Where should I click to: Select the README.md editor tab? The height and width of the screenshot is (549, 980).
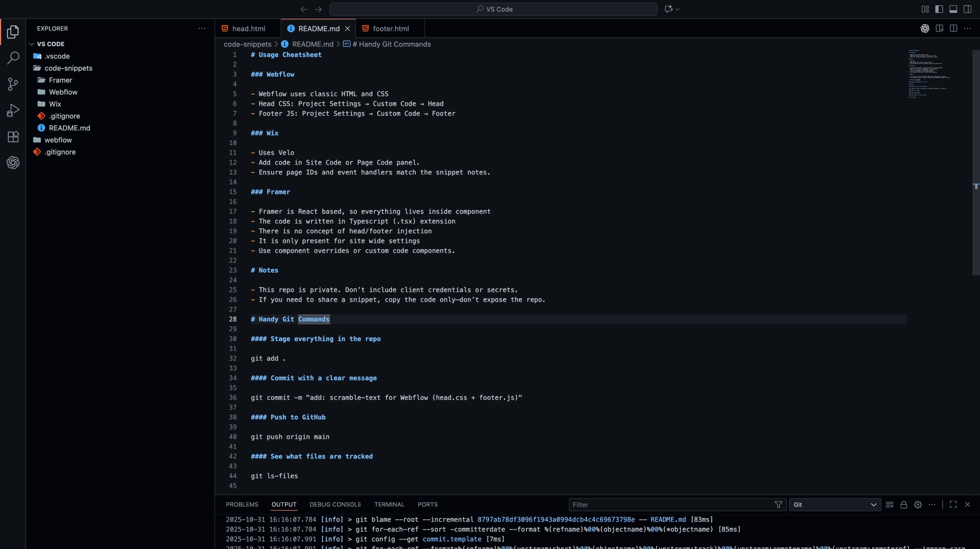[318, 28]
